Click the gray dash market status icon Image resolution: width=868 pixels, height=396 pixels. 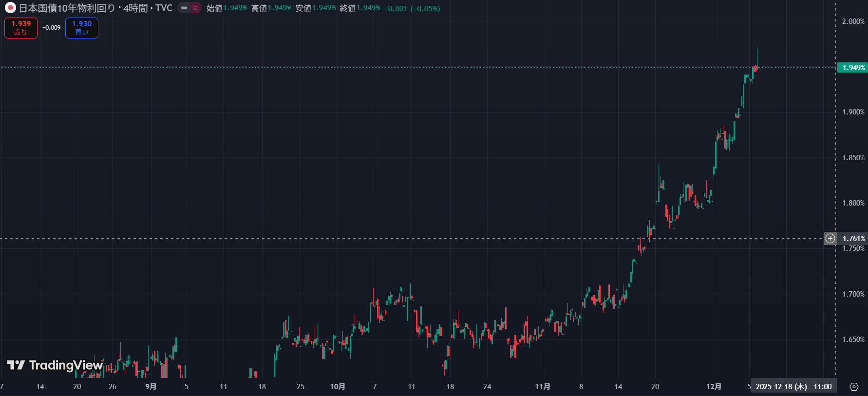pyautogui.click(x=184, y=8)
